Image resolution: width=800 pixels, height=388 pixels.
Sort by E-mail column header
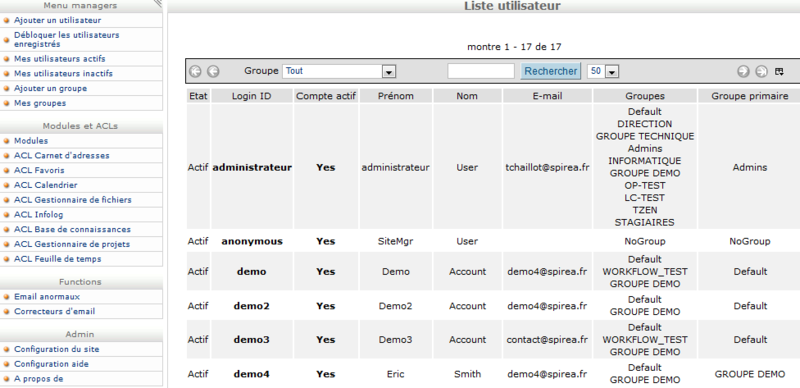point(547,96)
